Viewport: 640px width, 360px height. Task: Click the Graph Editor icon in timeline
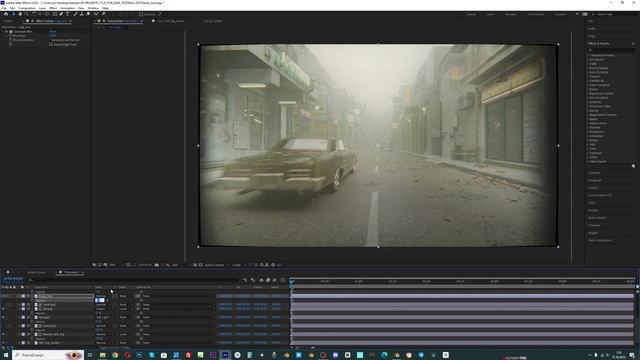(x=282, y=280)
